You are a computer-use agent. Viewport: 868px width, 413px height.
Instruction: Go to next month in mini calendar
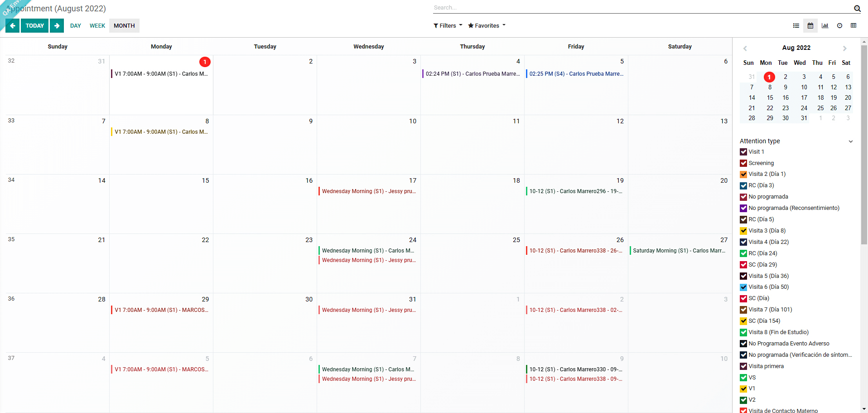(844, 48)
